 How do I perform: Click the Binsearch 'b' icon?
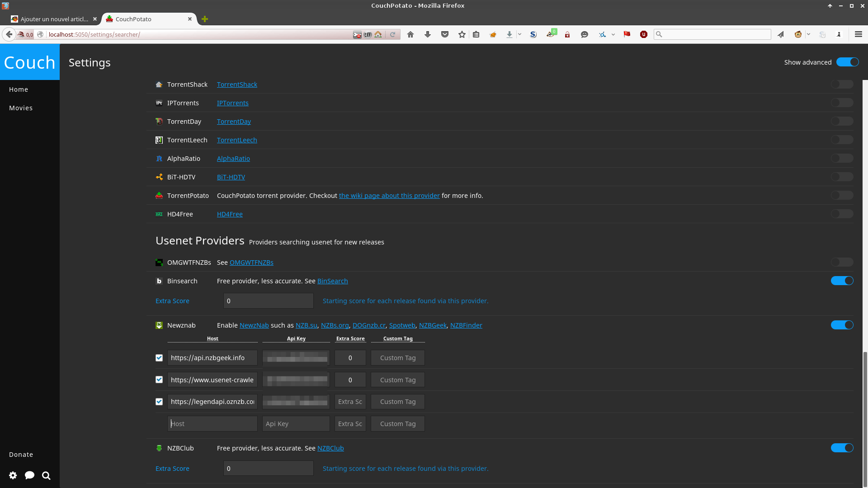pyautogui.click(x=159, y=281)
